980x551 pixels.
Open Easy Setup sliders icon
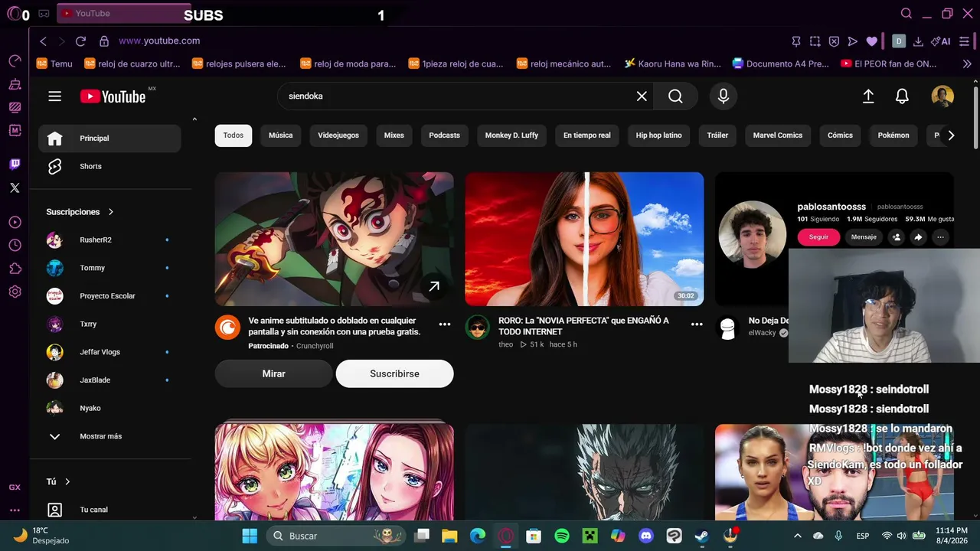pos(965,41)
